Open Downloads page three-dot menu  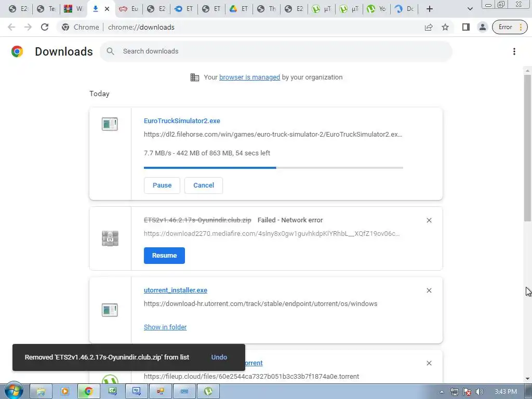coord(514,51)
